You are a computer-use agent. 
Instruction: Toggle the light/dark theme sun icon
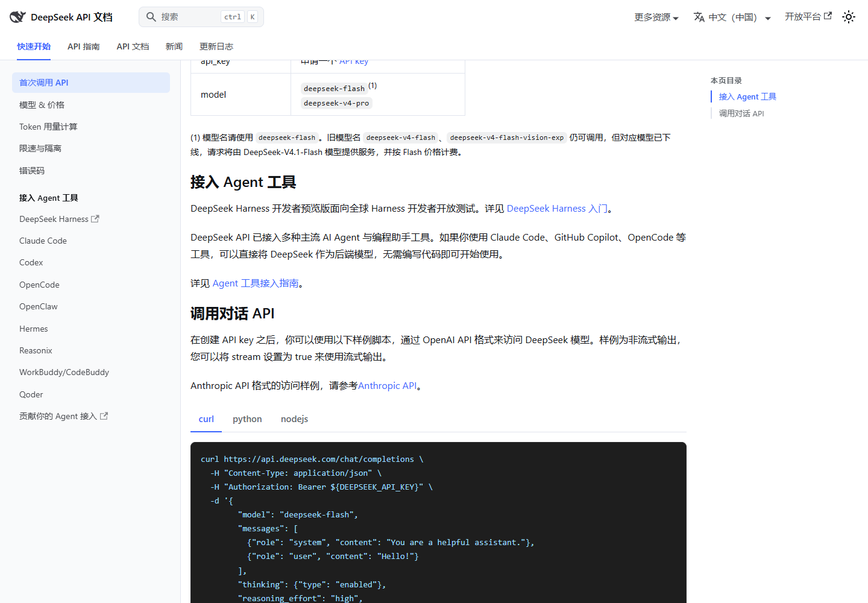coord(849,17)
